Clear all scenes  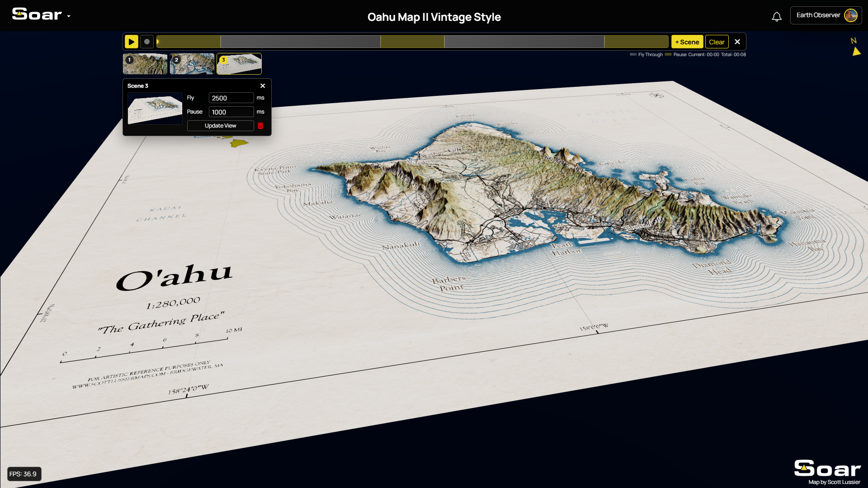click(x=717, y=42)
